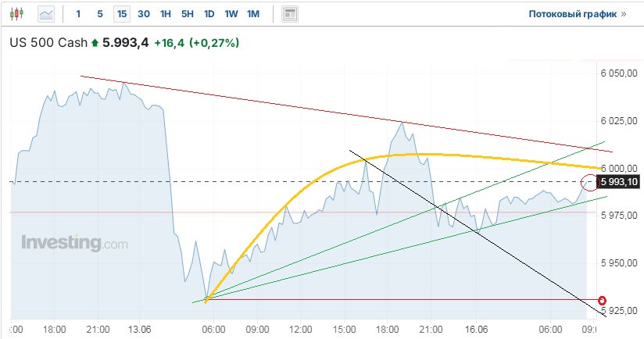Switch to the 30-minute timeframe
The height and width of the screenshot is (339, 644).
coord(143,13)
